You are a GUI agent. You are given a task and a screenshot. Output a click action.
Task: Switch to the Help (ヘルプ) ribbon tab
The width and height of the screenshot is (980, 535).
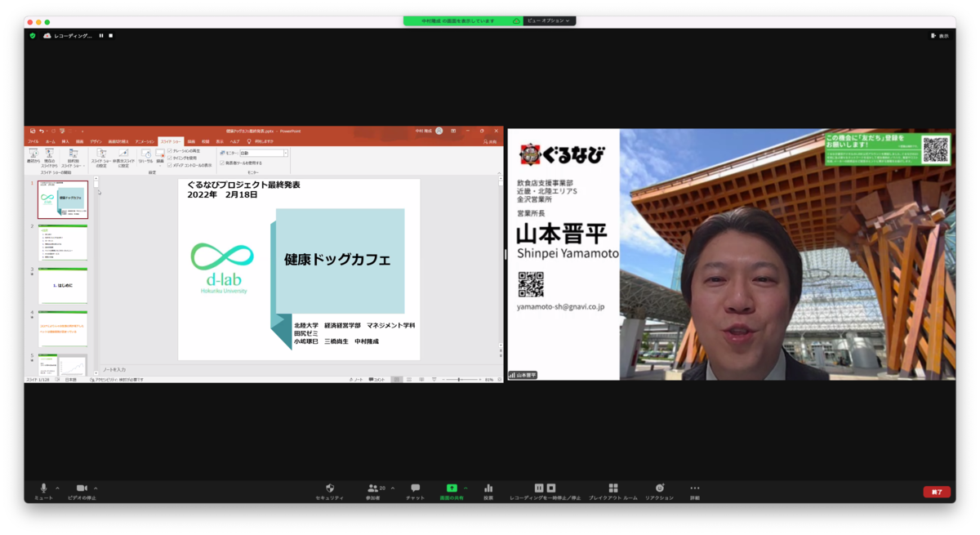coord(234,141)
